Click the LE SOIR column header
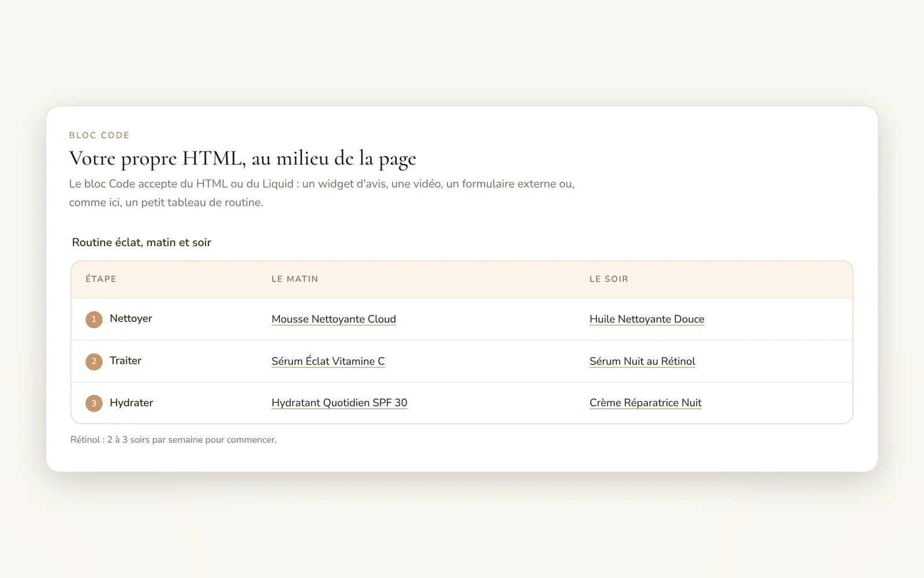This screenshot has height=578, width=924. [x=609, y=279]
